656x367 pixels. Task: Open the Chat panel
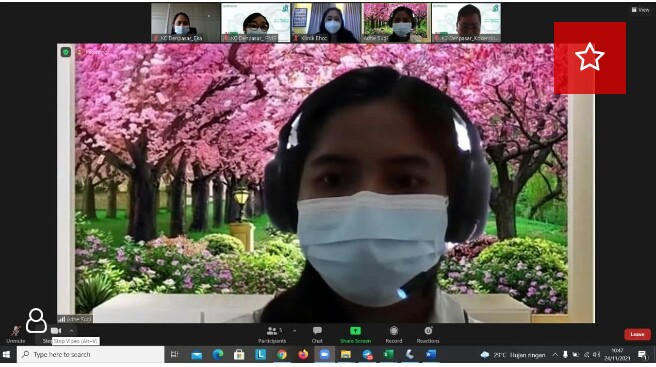(317, 335)
